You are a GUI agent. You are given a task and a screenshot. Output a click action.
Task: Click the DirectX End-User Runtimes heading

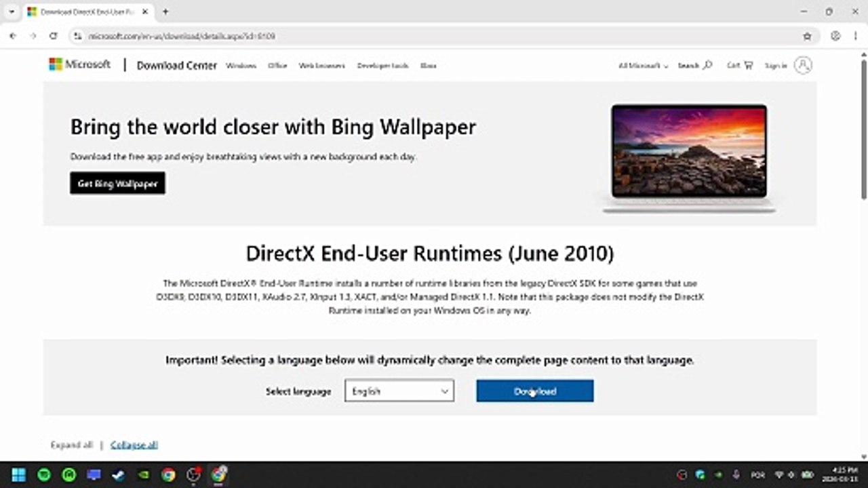[x=430, y=253]
